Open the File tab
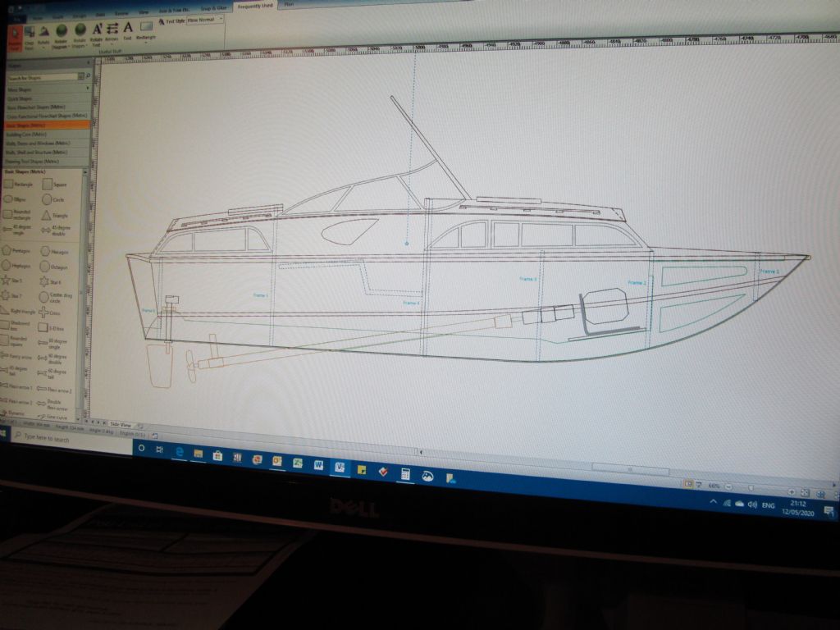The image size is (840, 630). 16,20
